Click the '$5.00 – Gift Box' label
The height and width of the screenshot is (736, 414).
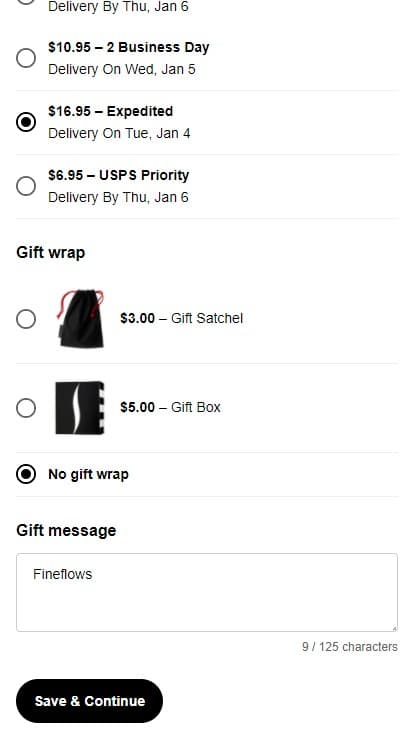(170, 407)
